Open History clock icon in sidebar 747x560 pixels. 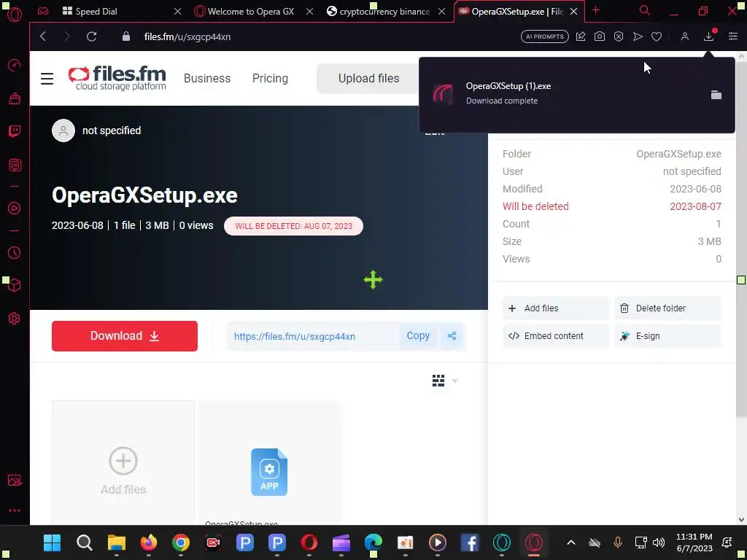point(15,252)
